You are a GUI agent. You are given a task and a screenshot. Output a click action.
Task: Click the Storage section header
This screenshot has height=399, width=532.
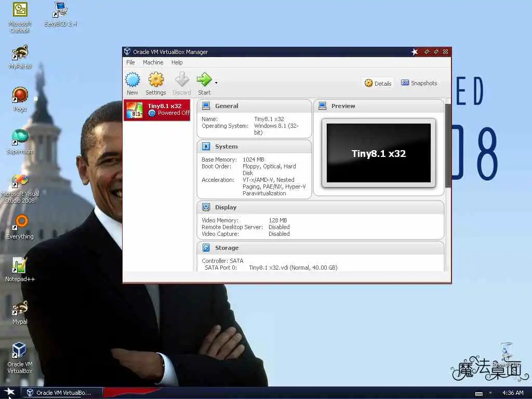(x=320, y=248)
